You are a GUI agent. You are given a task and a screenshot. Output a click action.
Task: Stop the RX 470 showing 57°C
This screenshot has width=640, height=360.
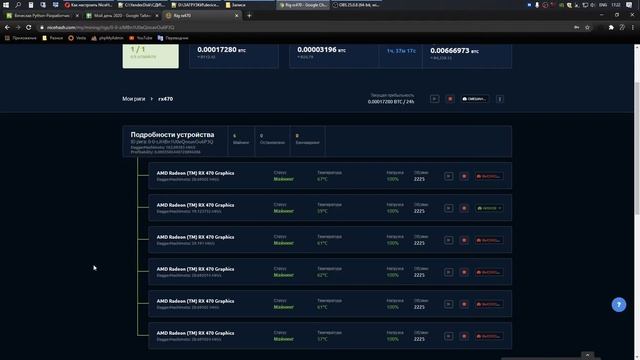pyautogui.click(x=464, y=336)
